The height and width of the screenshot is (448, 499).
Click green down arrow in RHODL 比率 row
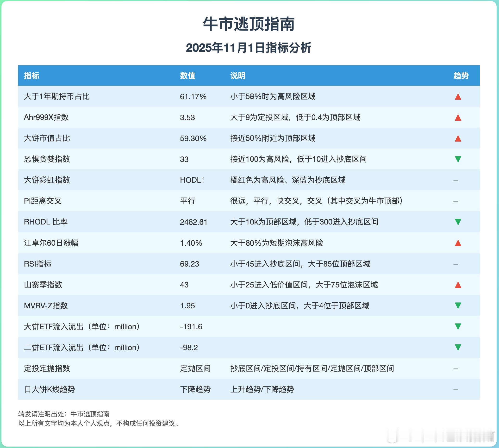[458, 222]
